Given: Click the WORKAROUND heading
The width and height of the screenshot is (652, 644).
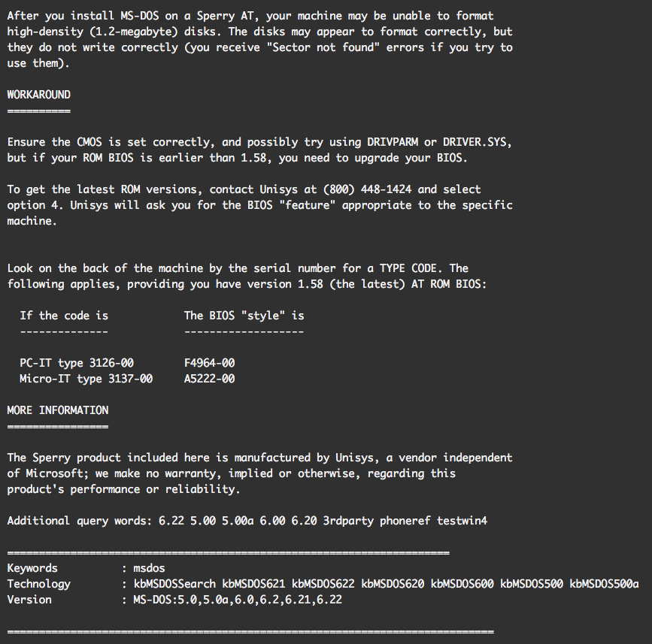Looking at the screenshot, I should pos(38,95).
